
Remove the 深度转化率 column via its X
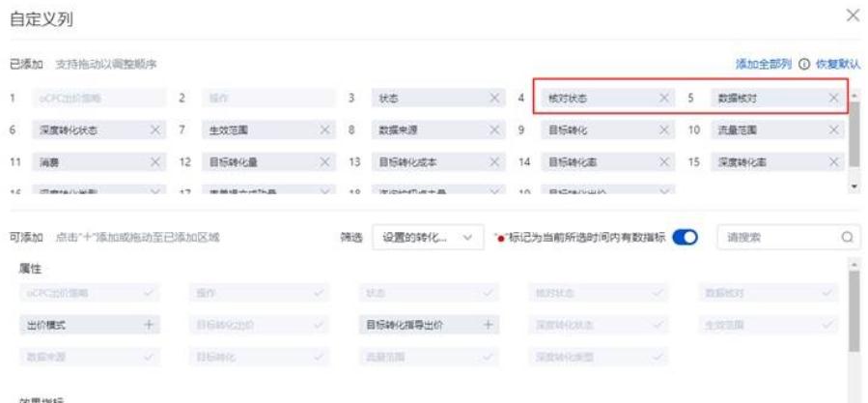click(x=833, y=161)
